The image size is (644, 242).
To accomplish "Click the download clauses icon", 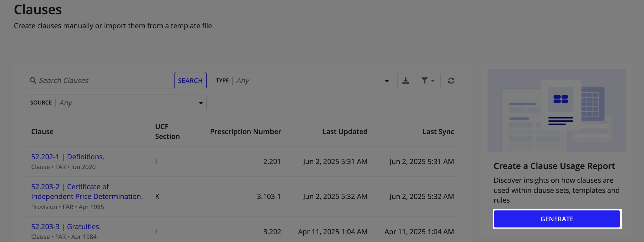I will point(406,81).
